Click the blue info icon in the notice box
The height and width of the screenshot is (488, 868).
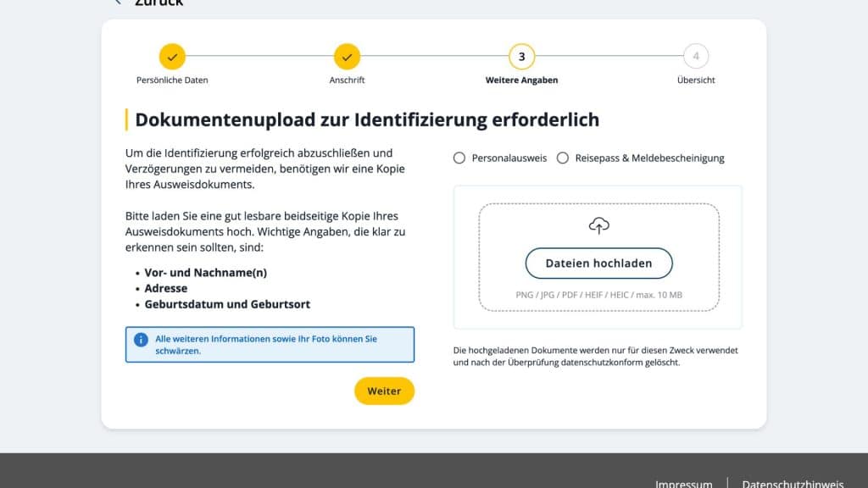click(142, 338)
